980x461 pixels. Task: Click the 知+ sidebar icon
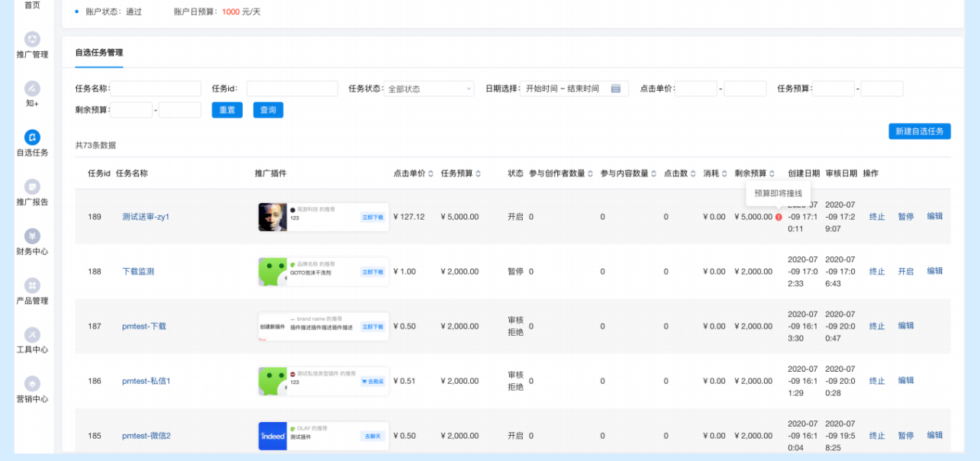point(32,89)
